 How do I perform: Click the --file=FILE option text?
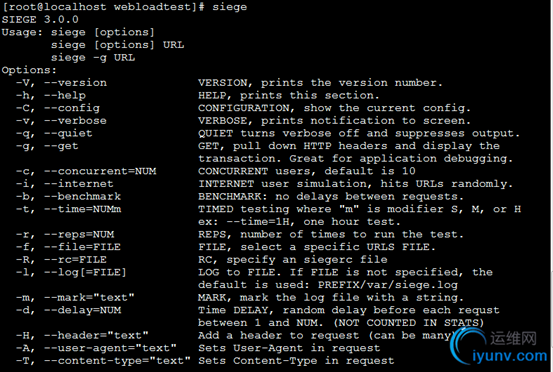(83, 247)
